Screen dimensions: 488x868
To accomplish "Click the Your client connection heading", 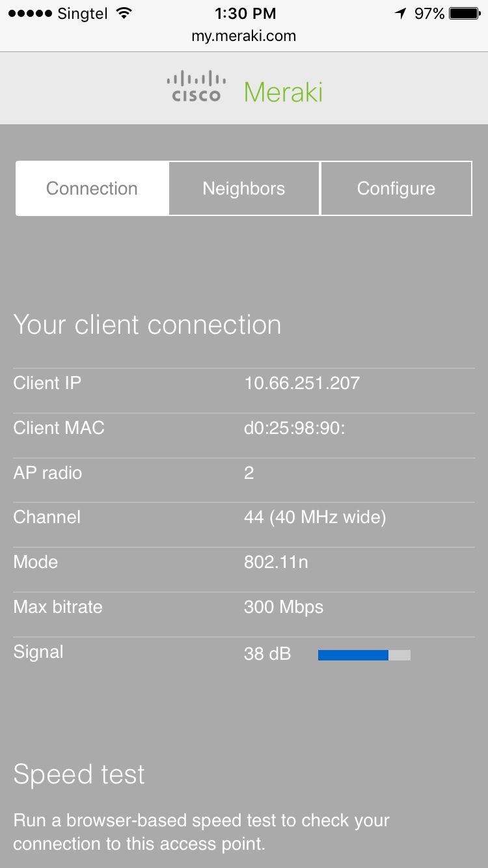I will [x=147, y=325].
